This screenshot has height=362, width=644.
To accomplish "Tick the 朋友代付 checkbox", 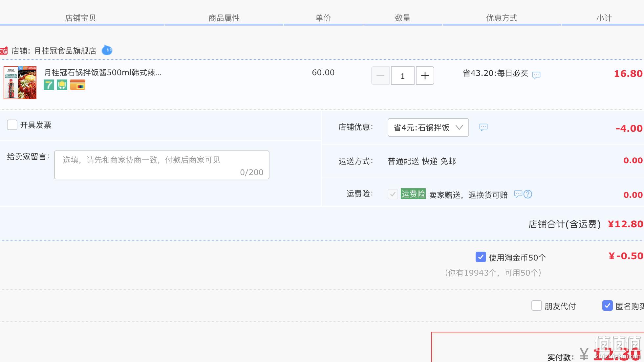I will [x=537, y=305].
